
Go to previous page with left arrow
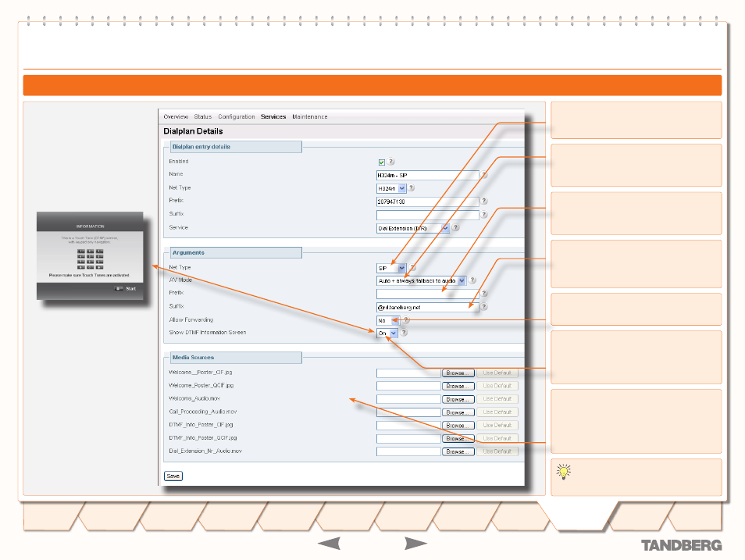click(x=329, y=544)
